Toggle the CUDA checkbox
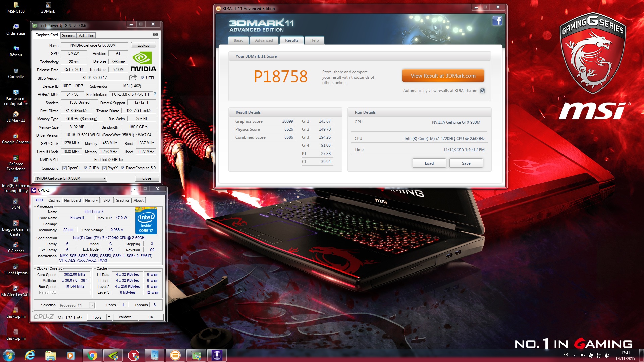The width and height of the screenshot is (644, 362). click(86, 168)
